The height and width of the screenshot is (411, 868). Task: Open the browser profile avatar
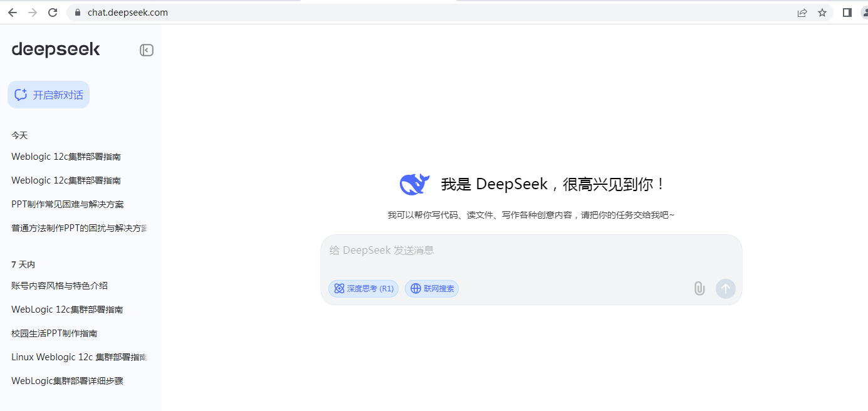864,13
